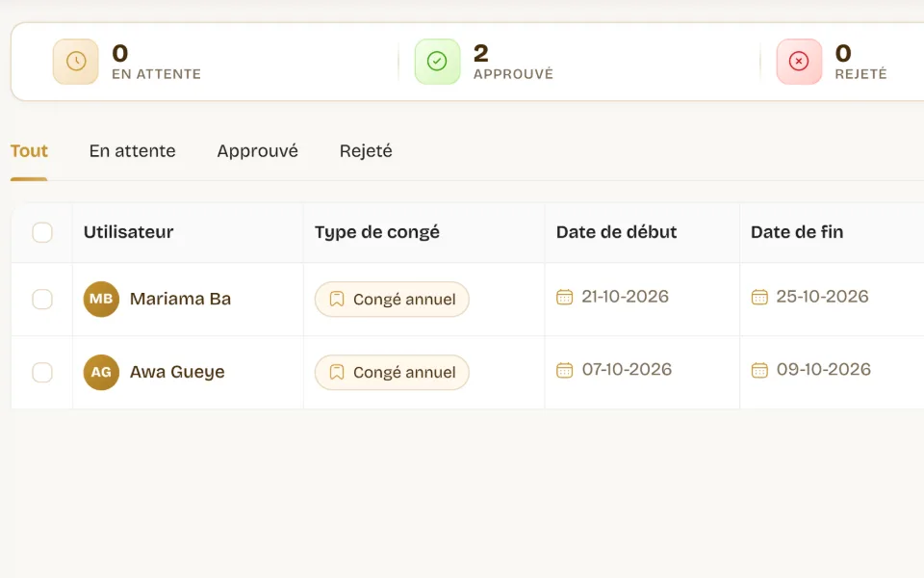The height and width of the screenshot is (578, 924).
Task: Check the checkbox for Mariama Ba's row
Action: point(42,299)
